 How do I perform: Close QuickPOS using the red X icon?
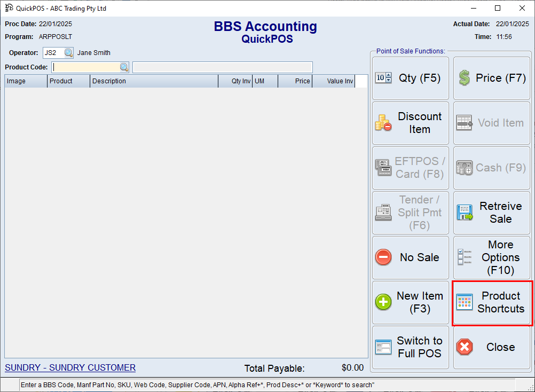(x=464, y=347)
